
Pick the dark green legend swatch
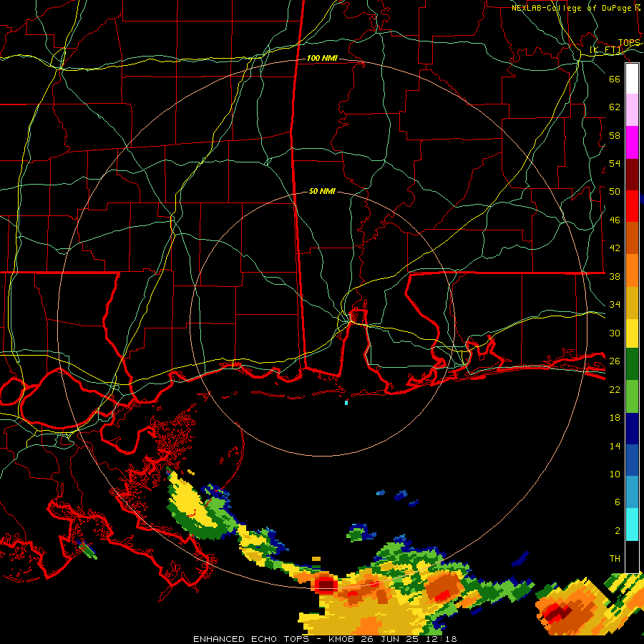click(x=632, y=364)
